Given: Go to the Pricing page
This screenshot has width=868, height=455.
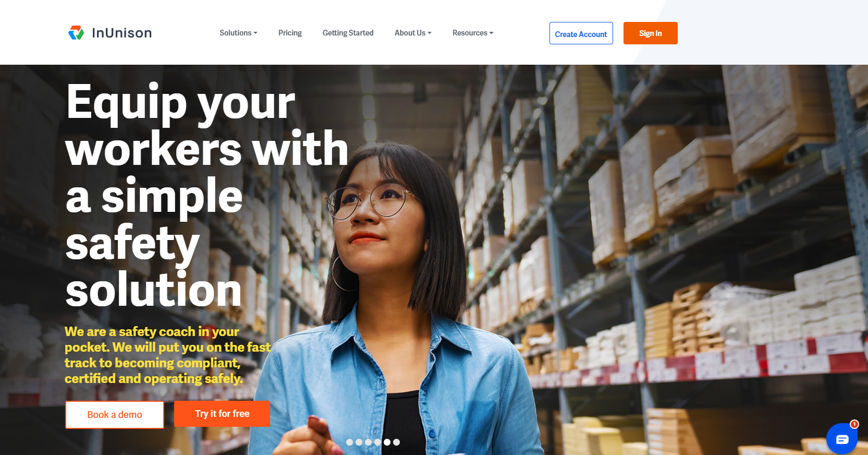Looking at the screenshot, I should pyautogui.click(x=290, y=33).
